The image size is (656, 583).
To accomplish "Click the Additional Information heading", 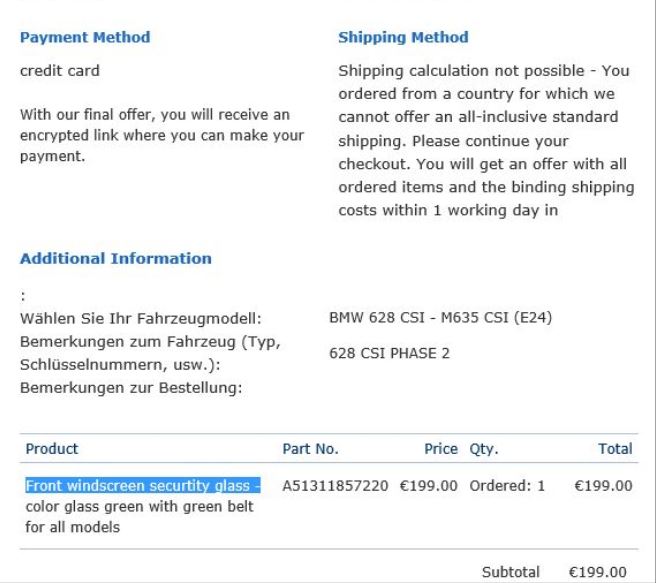I will 116,258.
